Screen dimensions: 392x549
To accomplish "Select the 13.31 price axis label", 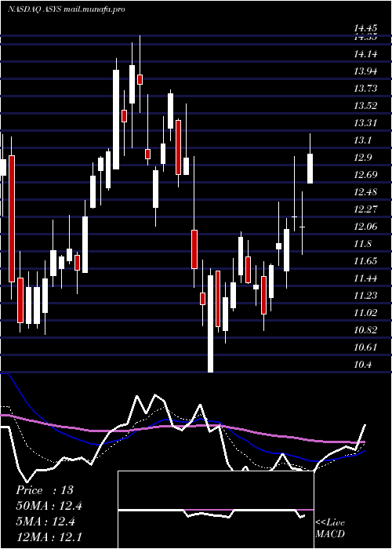I will click(366, 123).
